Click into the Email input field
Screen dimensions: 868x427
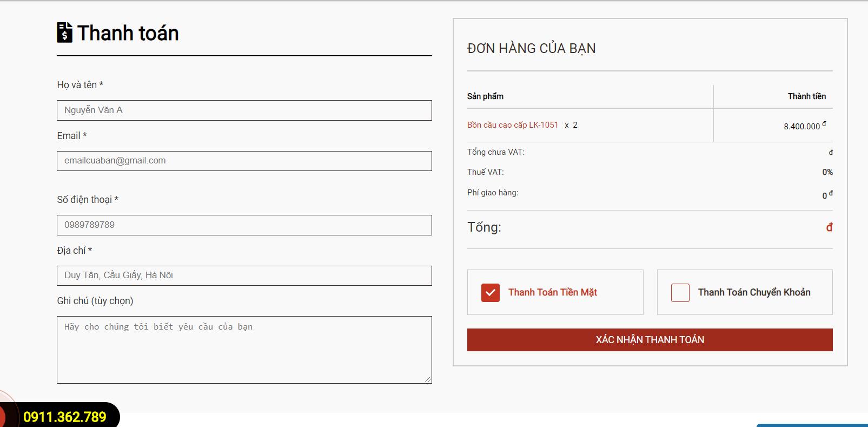pos(244,161)
